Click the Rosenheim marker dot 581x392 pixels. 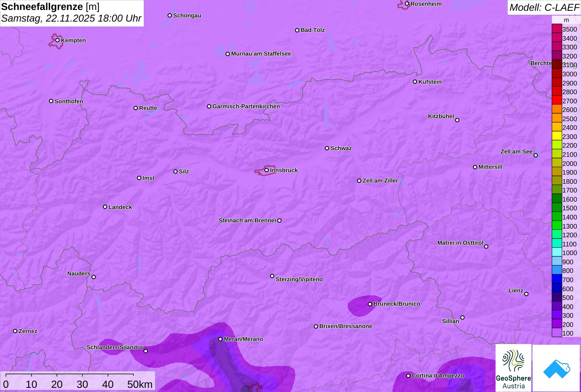tap(407, 4)
